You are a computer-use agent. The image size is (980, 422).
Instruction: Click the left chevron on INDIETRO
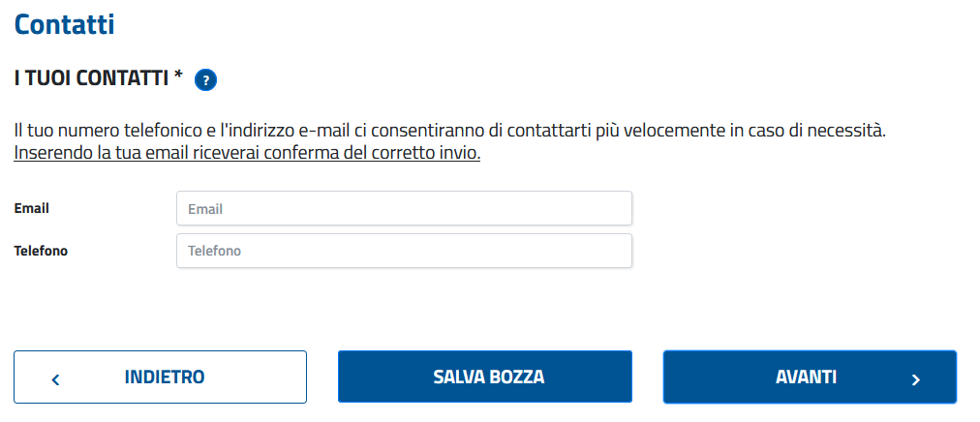55,379
